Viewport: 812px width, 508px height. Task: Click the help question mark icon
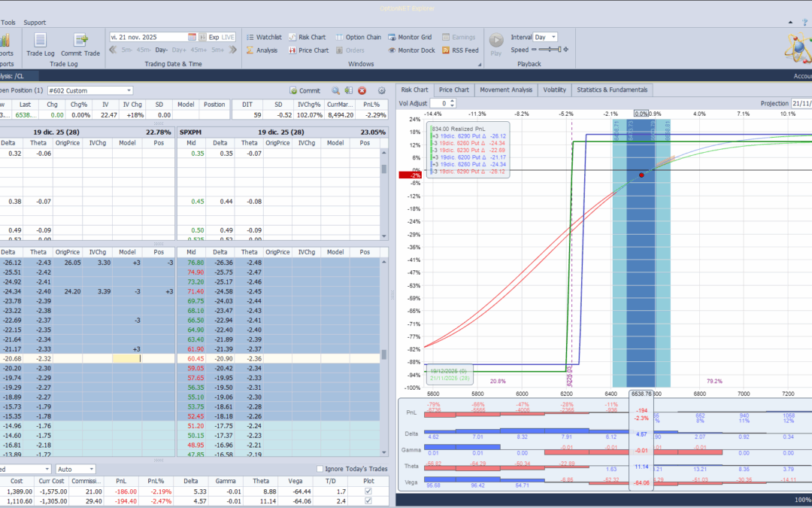(x=804, y=23)
